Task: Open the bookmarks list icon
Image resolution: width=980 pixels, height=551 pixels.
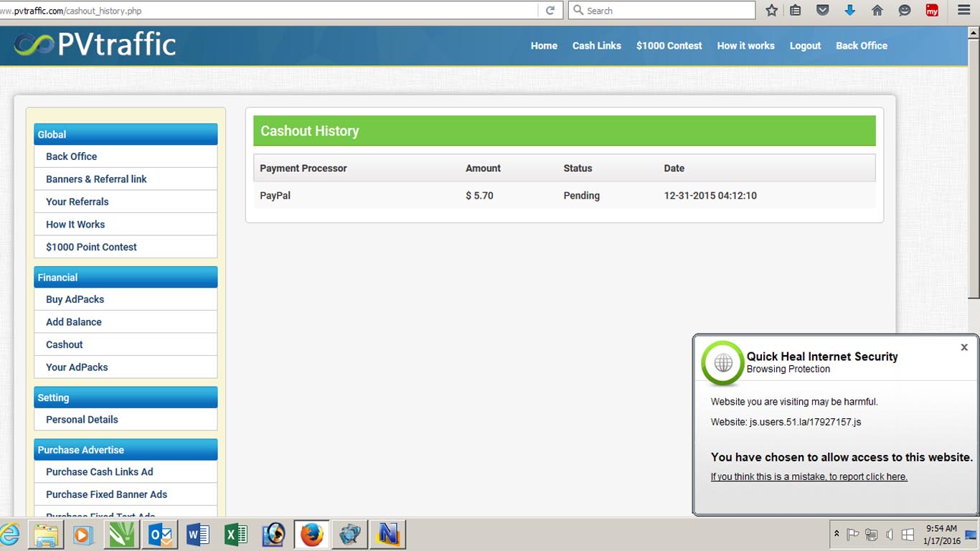Action: (x=796, y=11)
